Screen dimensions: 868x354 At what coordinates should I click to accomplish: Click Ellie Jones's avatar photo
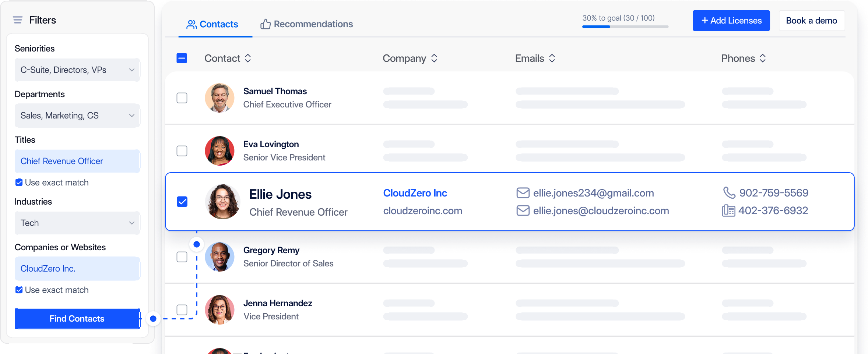click(223, 202)
